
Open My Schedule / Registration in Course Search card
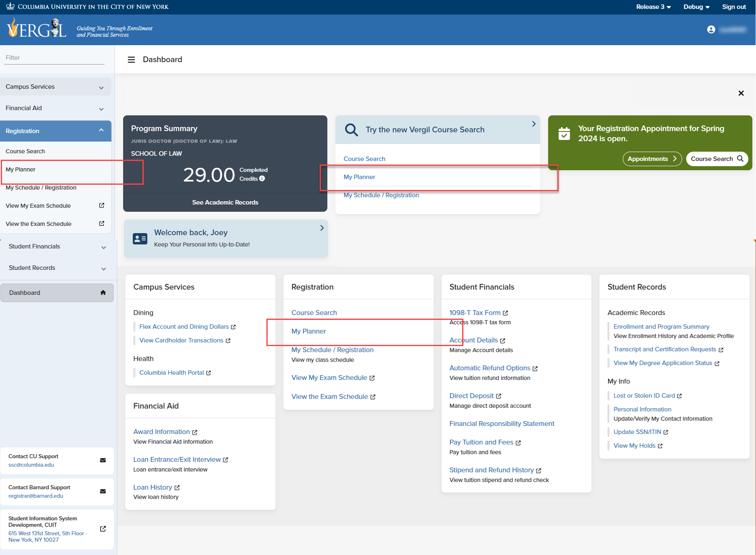click(x=381, y=195)
